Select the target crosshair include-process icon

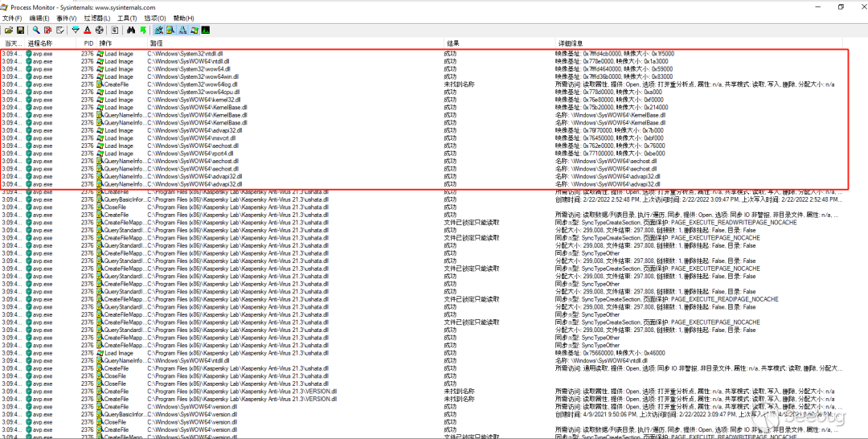tap(99, 30)
